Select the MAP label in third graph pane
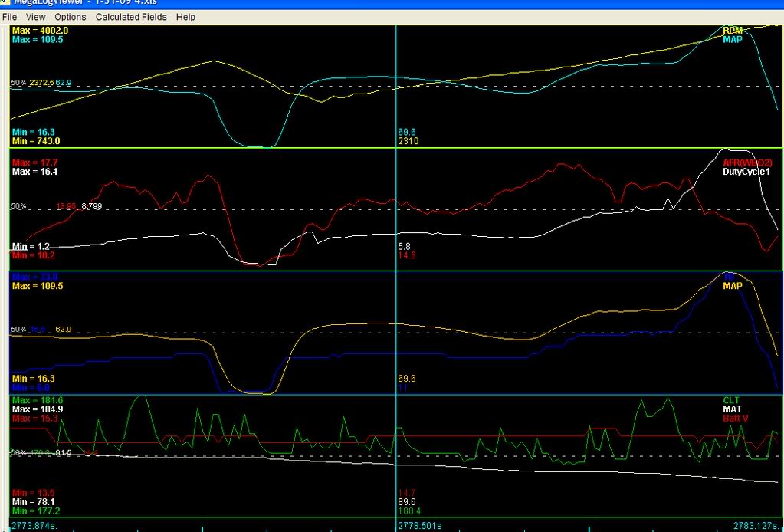The image size is (784, 532). tap(733, 286)
